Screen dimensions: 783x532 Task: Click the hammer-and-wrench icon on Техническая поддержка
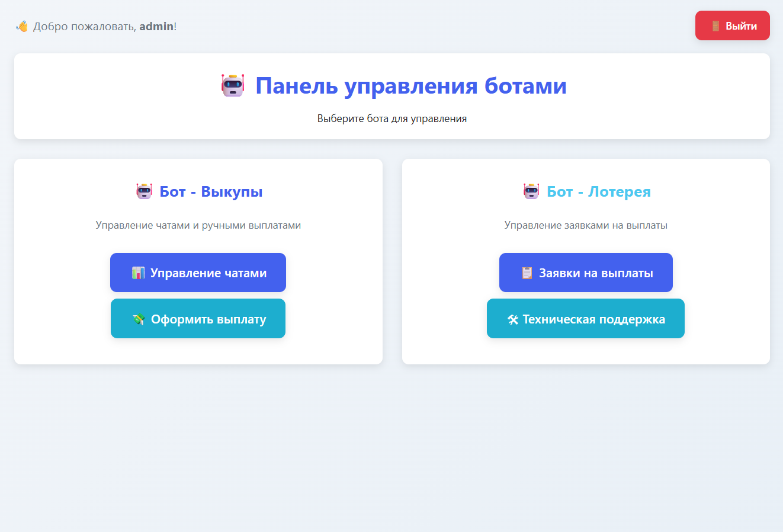513,318
